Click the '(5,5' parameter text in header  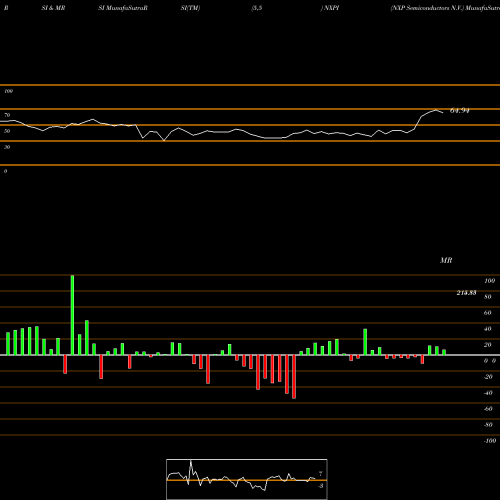click(257, 8)
